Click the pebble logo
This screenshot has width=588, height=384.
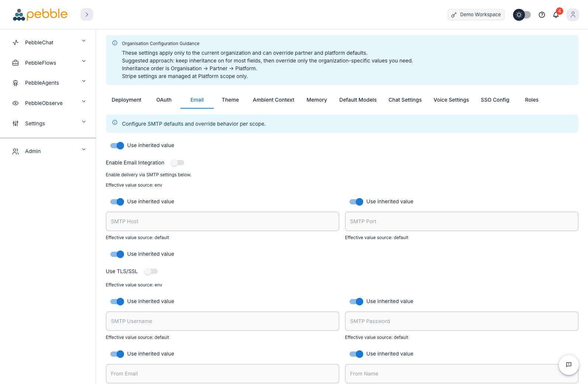pyautogui.click(x=40, y=14)
